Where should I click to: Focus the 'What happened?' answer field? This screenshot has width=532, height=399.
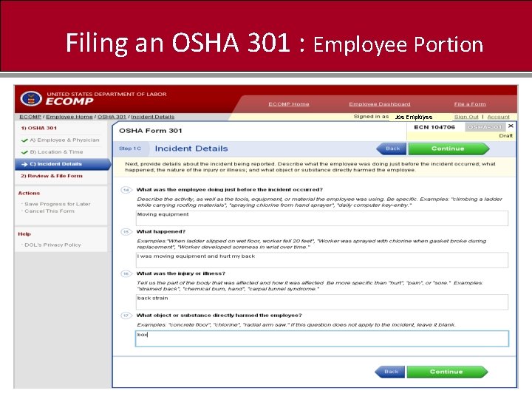point(322,260)
